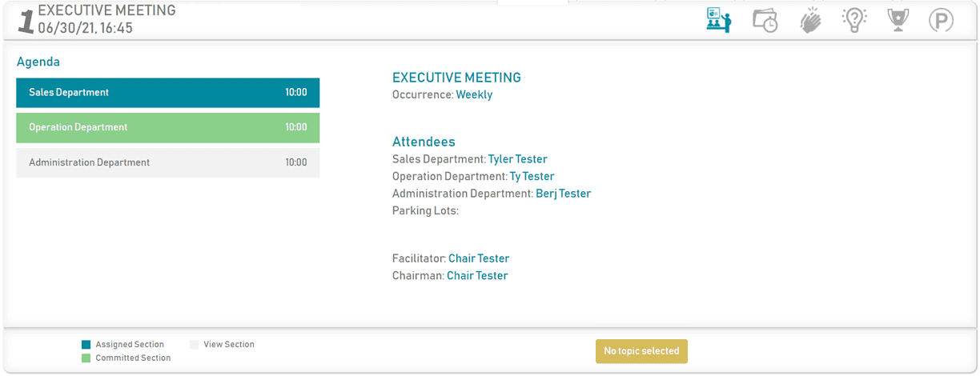Click the Committed Section green color swatch
980x376 pixels.
[x=86, y=358]
